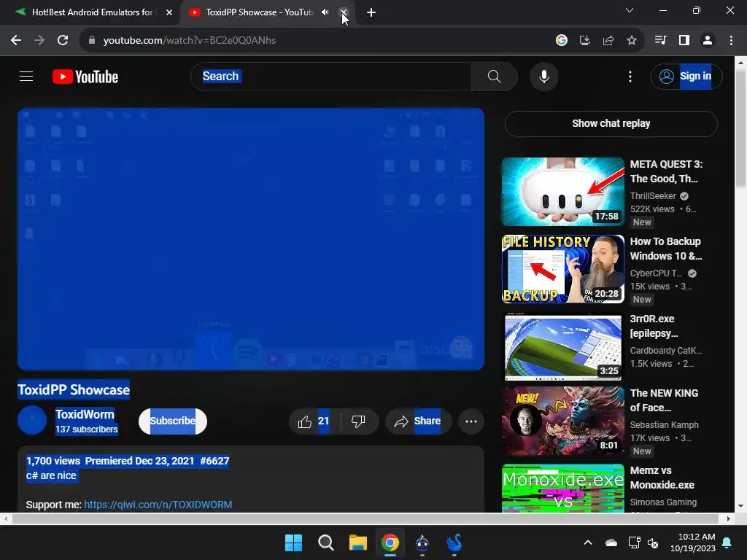Open the blue bird taskbar app

click(x=454, y=542)
